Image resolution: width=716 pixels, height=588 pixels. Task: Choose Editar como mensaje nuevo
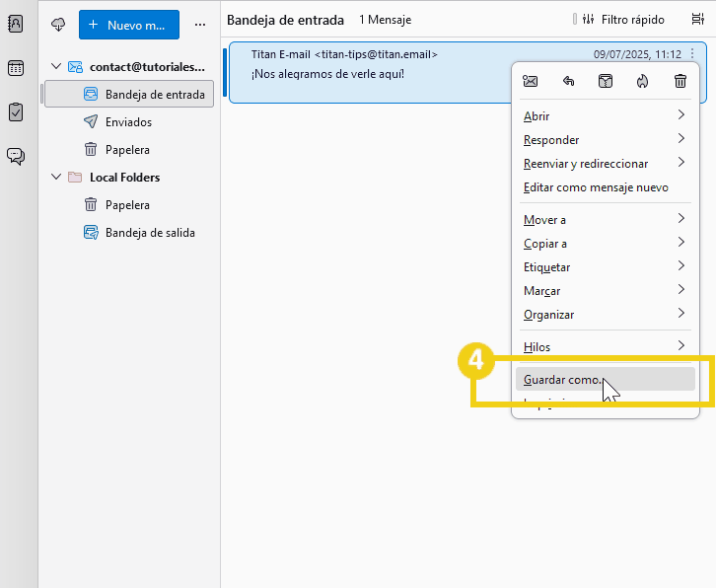(596, 187)
